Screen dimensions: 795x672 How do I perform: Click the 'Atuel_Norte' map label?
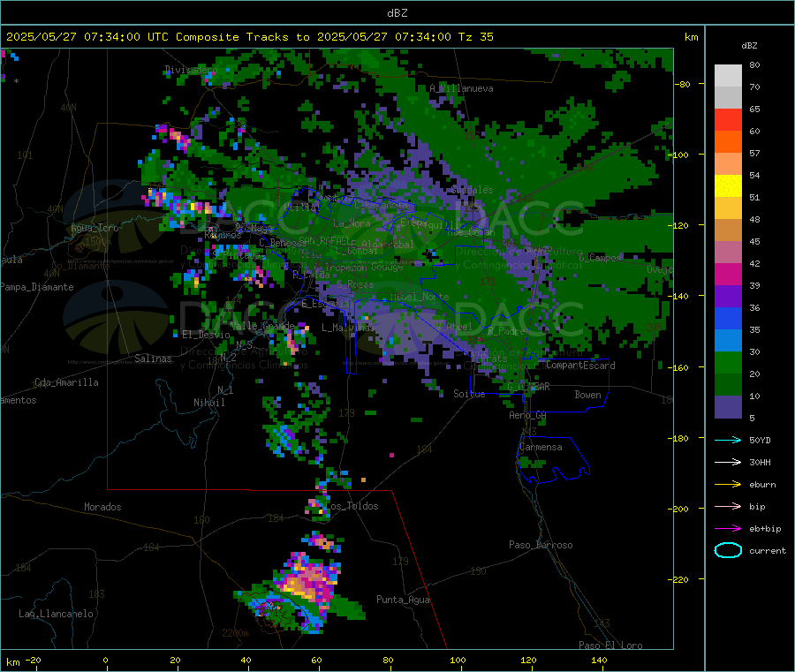click(x=420, y=297)
